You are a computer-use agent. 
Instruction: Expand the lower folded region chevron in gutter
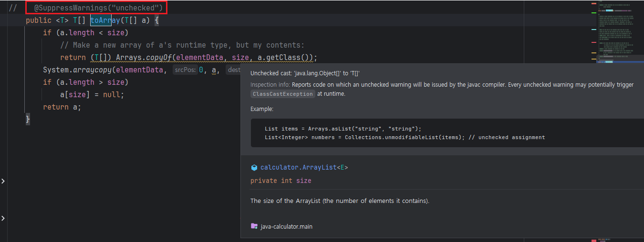[x=3, y=218]
